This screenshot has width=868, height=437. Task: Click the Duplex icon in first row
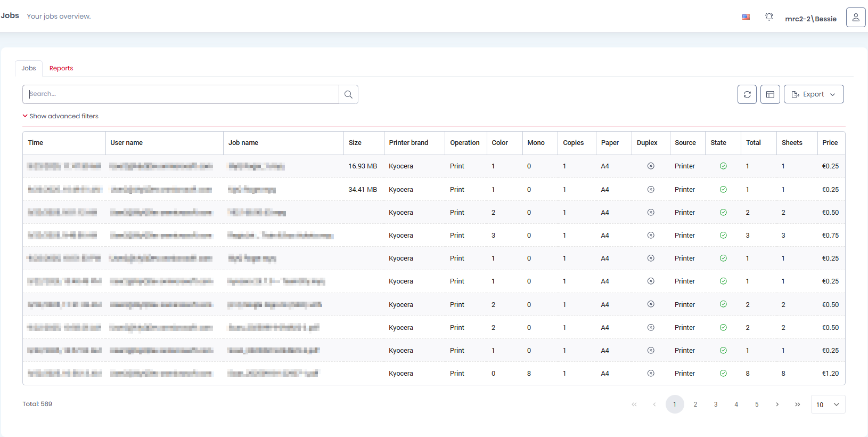point(650,166)
